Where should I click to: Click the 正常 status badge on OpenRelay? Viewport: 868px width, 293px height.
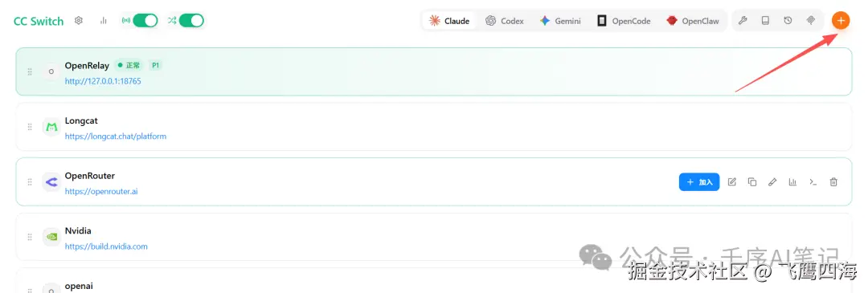(x=129, y=65)
